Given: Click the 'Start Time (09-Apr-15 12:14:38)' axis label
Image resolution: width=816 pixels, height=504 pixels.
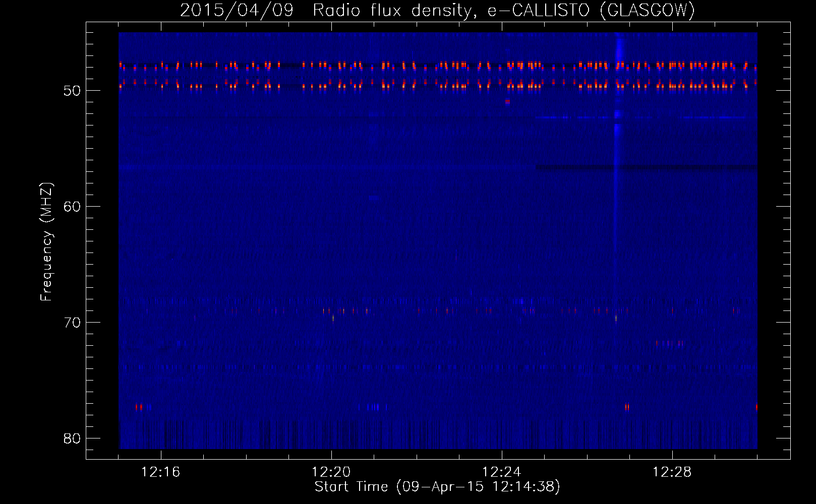Looking at the screenshot, I should pyautogui.click(x=437, y=487).
